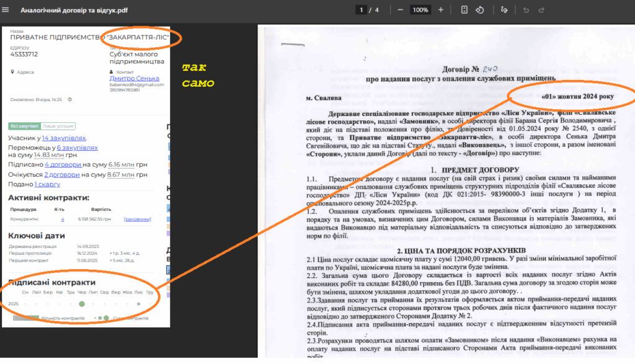Click the zoom out minus button
Image resolution: width=635 pixels, height=364 pixels.
click(x=401, y=10)
